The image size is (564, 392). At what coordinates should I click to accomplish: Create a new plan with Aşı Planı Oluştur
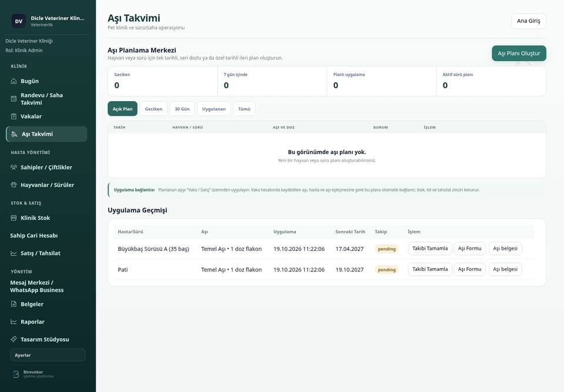tap(519, 53)
